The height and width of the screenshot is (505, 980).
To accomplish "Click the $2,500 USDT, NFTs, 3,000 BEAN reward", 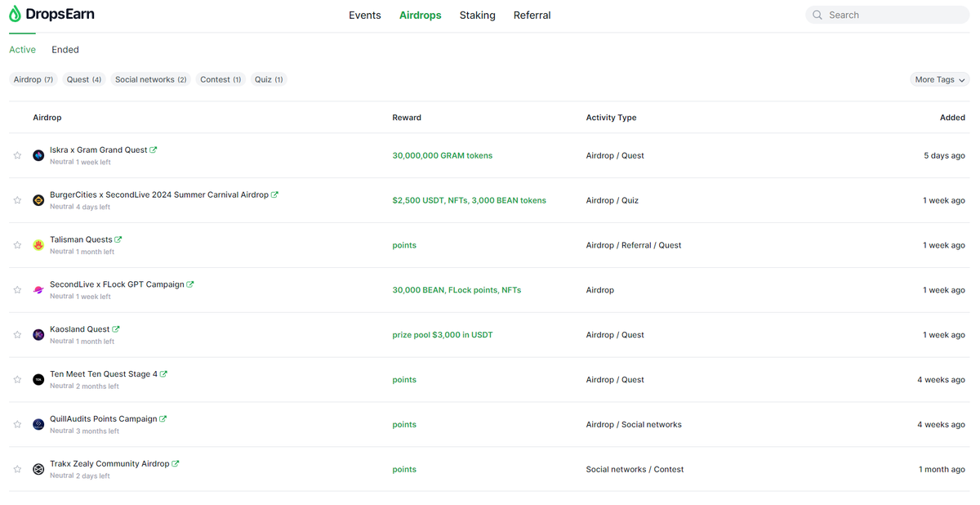I will click(x=470, y=200).
